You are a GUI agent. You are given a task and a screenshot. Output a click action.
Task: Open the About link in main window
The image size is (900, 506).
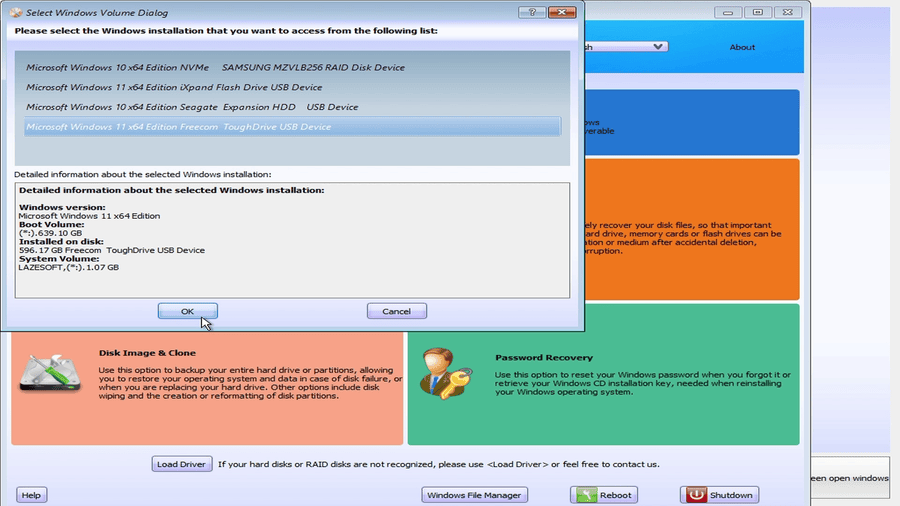pyautogui.click(x=742, y=48)
